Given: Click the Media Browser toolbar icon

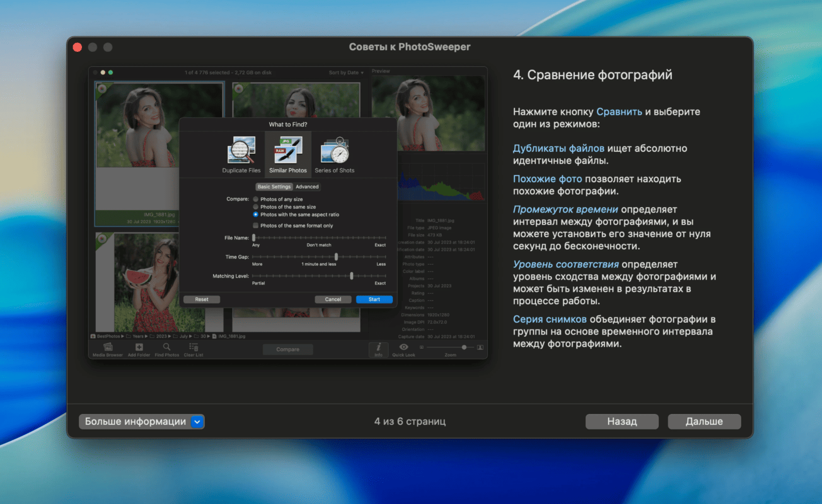Looking at the screenshot, I should click(108, 350).
